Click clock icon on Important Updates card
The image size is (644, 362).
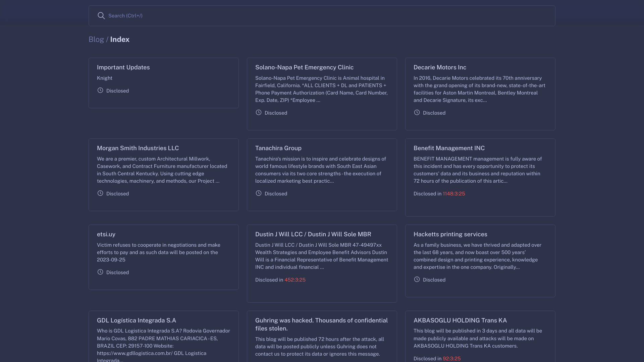100,90
